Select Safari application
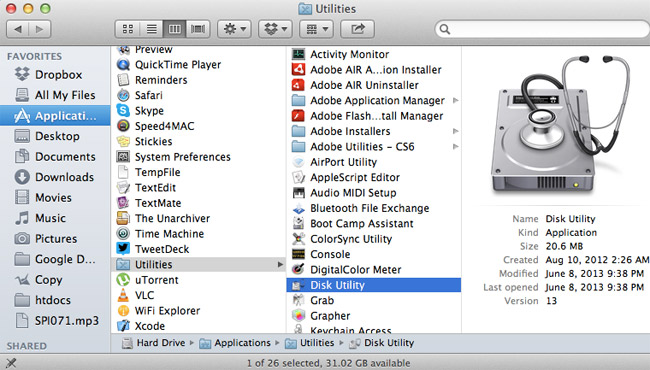The height and width of the screenshot is (370, 650). click(199, 95)
